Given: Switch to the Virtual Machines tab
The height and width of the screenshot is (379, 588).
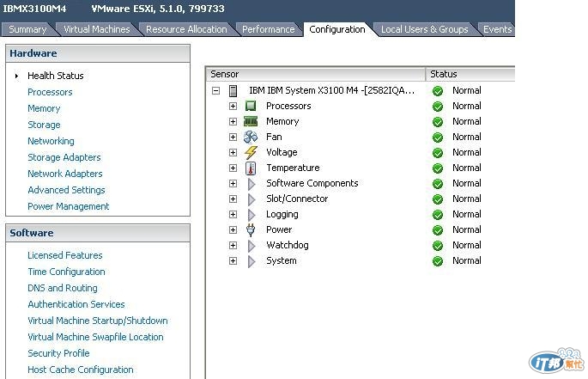Looking at the screenshot, I should 97,29.
